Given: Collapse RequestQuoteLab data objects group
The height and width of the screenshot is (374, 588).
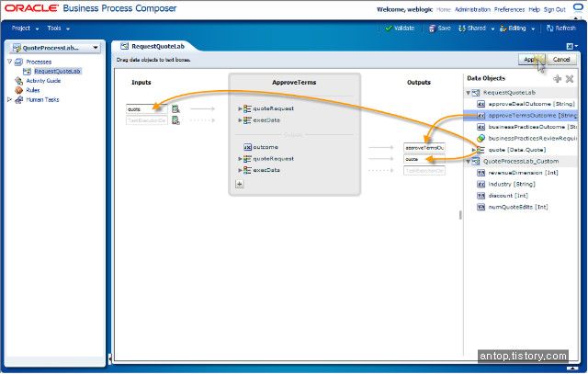Looking at the screenshot, I should coord(468,93).
